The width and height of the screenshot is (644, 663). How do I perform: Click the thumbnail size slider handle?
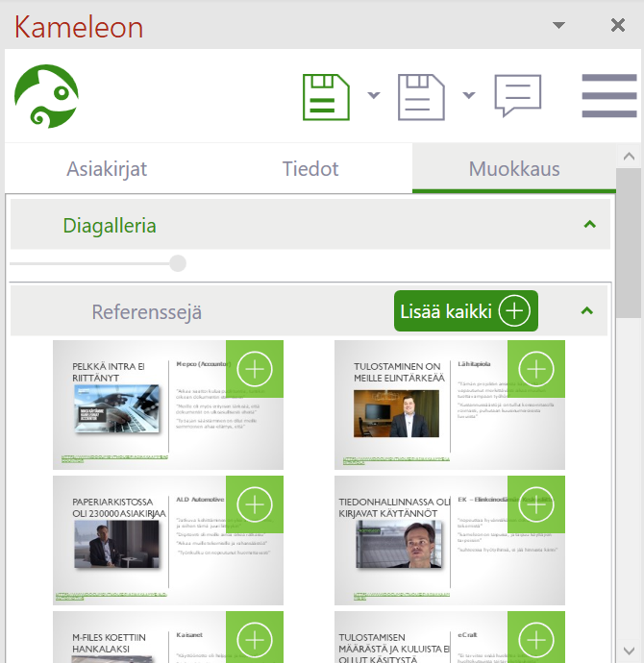177,263
